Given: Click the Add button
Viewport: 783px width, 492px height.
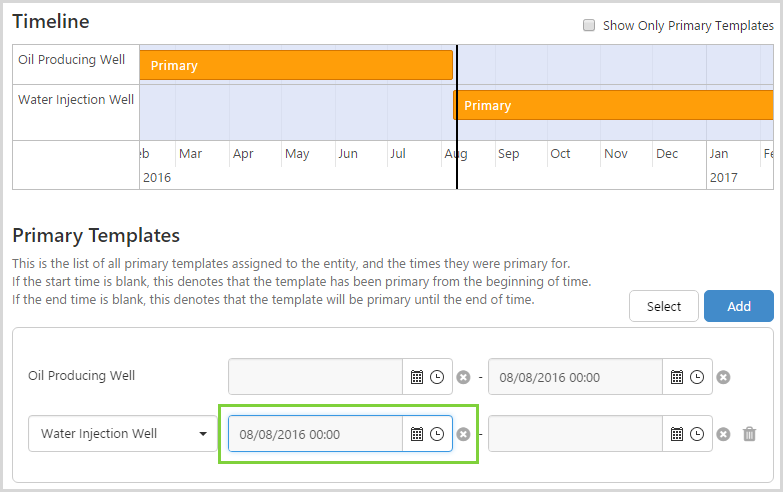Looking at the screenshot, I should pyautogui.click(x=738, y=306).
